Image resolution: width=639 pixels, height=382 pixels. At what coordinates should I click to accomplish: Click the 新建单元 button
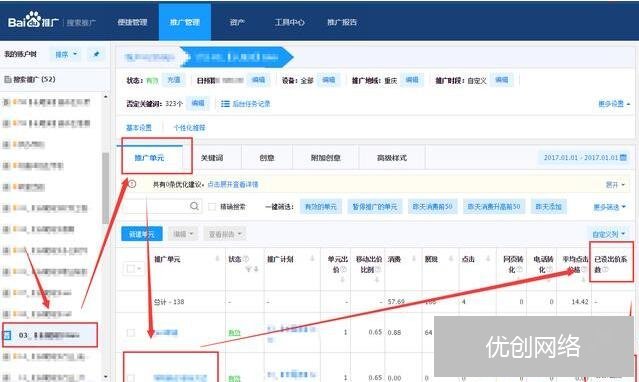142,234
